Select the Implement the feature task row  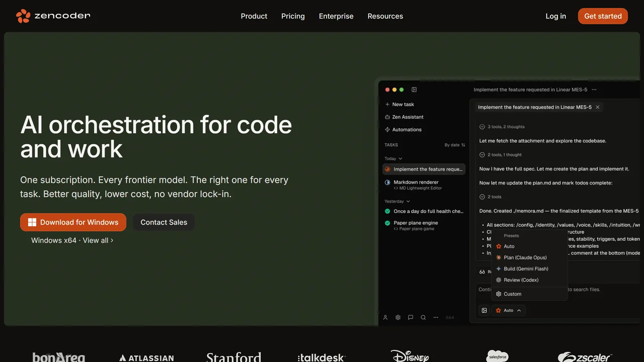pyautogui.click(x=424, y=169)
